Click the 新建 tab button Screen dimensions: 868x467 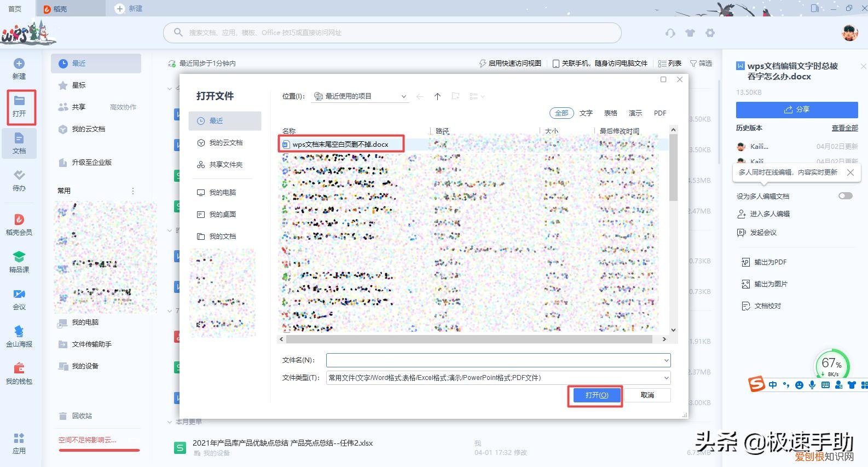pyautogui.click(x=129, y=9)
